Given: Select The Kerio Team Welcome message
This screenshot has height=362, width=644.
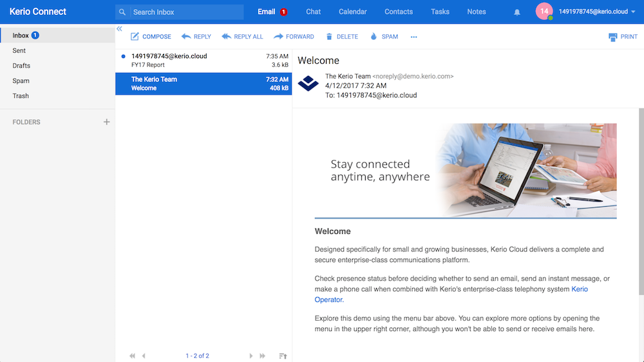Looking at the screenshot, I should tap(204, 84).
